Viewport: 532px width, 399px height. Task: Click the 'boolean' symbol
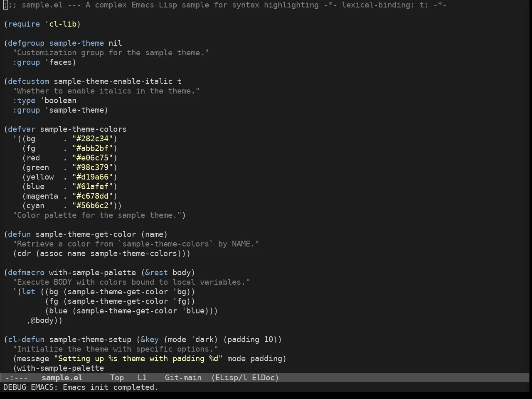[60, 101]
